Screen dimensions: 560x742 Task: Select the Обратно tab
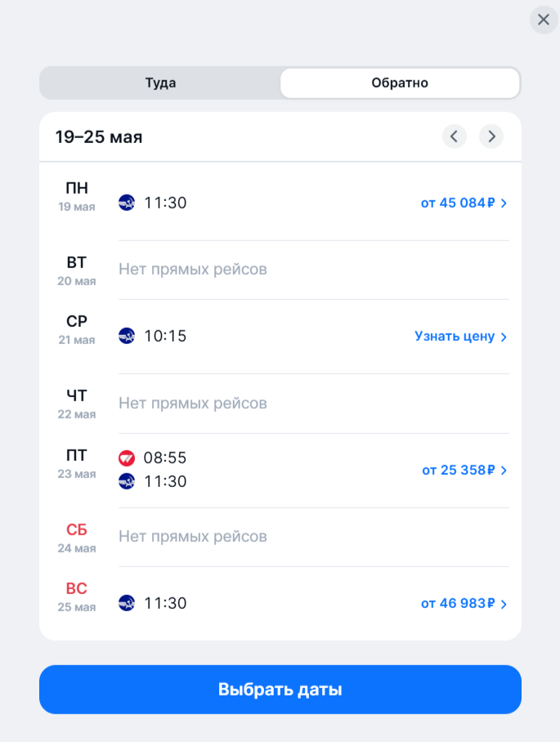[x=400, y=83]
